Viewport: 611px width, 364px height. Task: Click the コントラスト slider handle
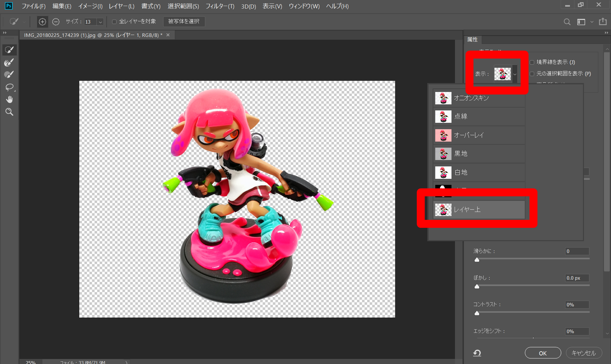[477, 313]
